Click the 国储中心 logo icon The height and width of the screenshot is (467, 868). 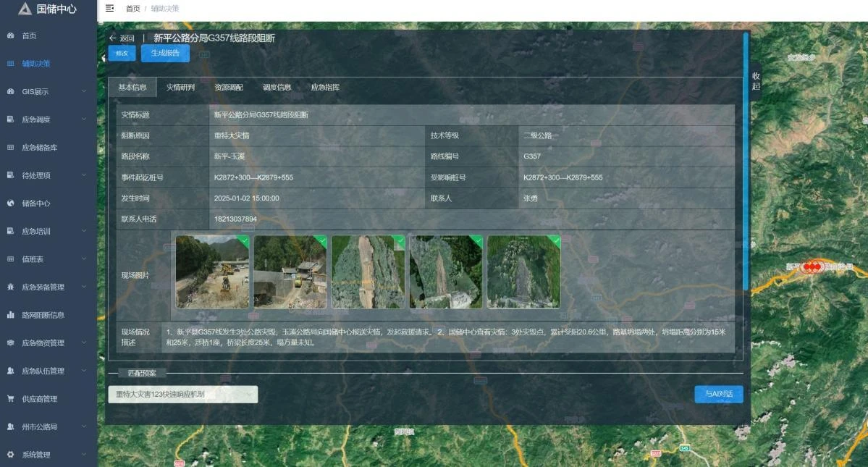[25, 9]
